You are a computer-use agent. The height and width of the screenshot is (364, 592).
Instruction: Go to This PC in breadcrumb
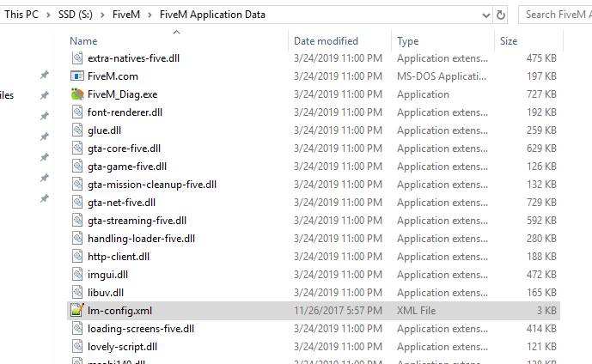21,15
